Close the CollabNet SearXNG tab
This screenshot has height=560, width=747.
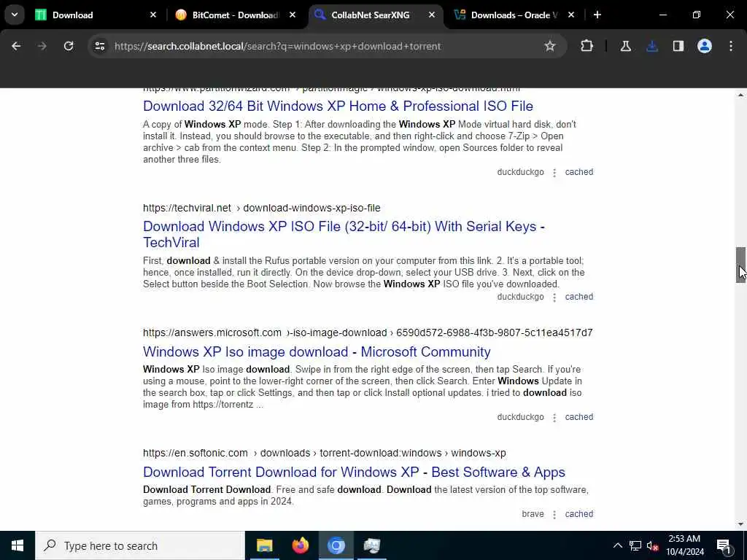tap(432, 15)
